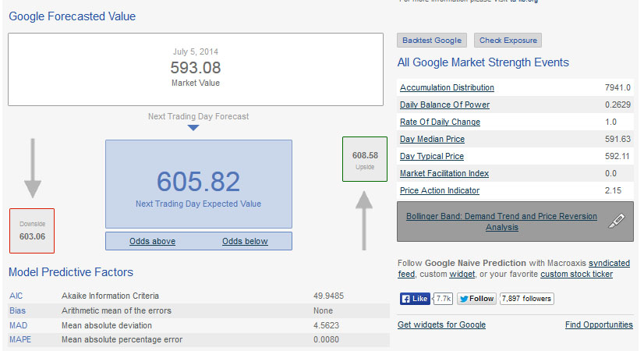The image size is (644, 351).
Task: Click the 591.63 median price value
Action: [x=617, y=140]
